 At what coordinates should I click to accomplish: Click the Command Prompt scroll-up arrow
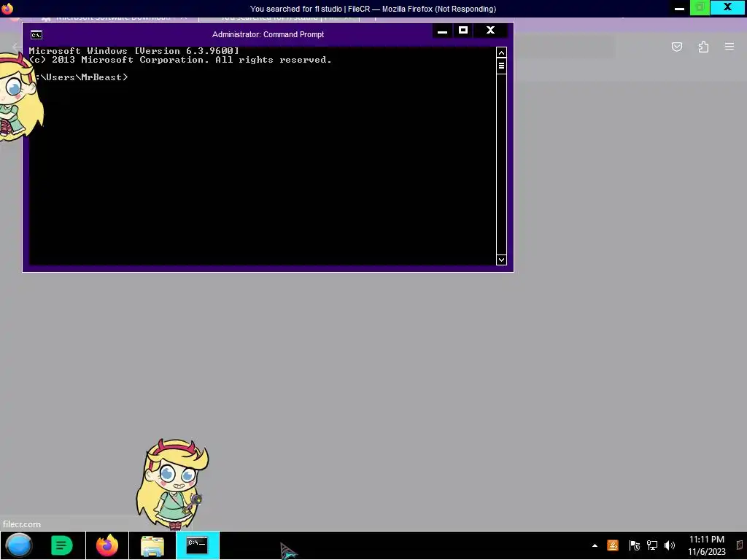(501, 52)
